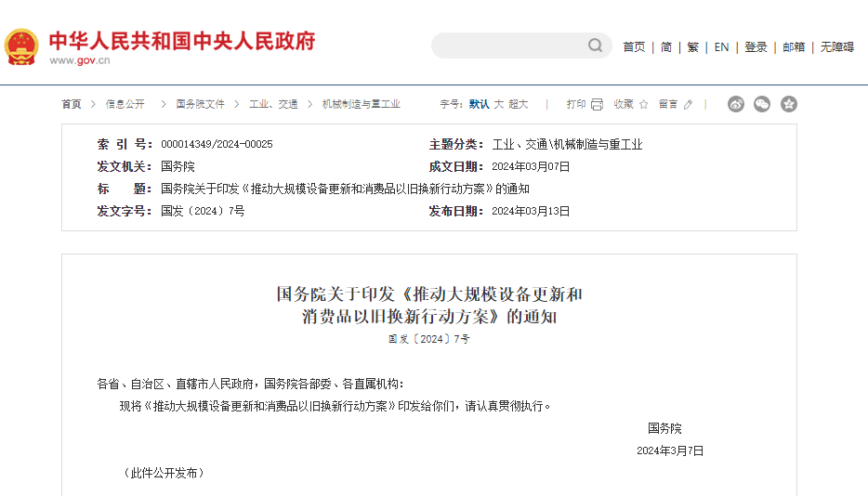Open 信息公开 breadcrumb link
The height and width of the screenshot is (496, 868).
click(125, 104)
